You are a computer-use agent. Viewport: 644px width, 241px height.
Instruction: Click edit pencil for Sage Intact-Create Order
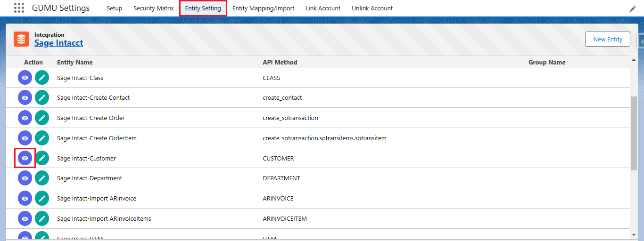42,118
